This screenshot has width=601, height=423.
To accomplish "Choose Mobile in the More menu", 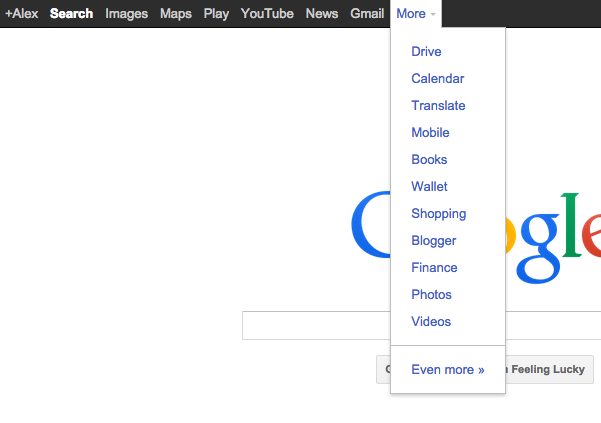I will 430,133.
